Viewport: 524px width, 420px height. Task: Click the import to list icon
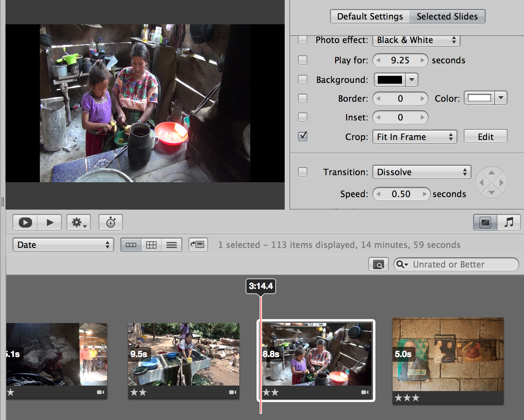(198, 245)
